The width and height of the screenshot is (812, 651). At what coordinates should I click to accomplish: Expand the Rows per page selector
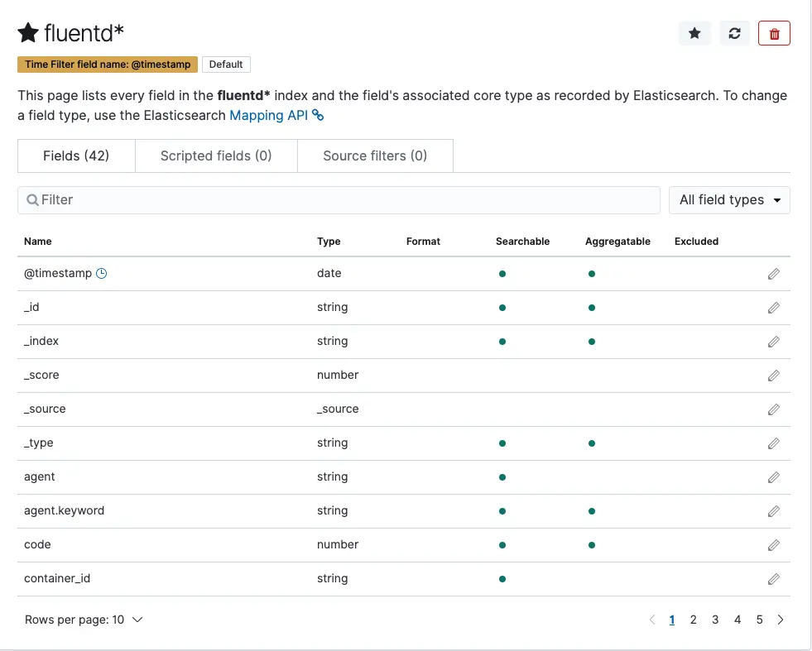point(84,620)
